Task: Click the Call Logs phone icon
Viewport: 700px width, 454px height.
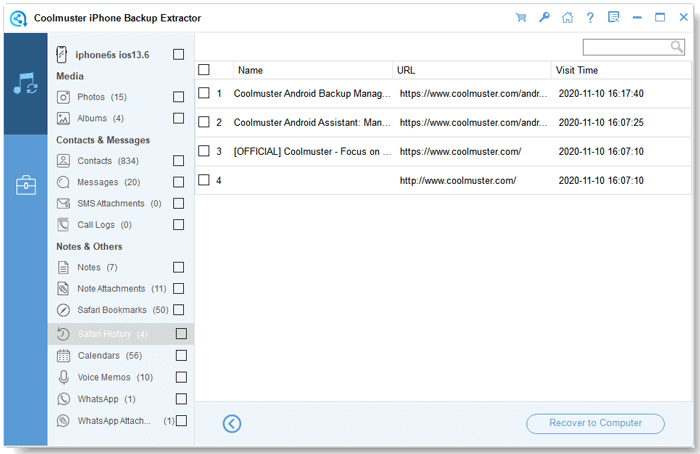Action: click(63, 225)
